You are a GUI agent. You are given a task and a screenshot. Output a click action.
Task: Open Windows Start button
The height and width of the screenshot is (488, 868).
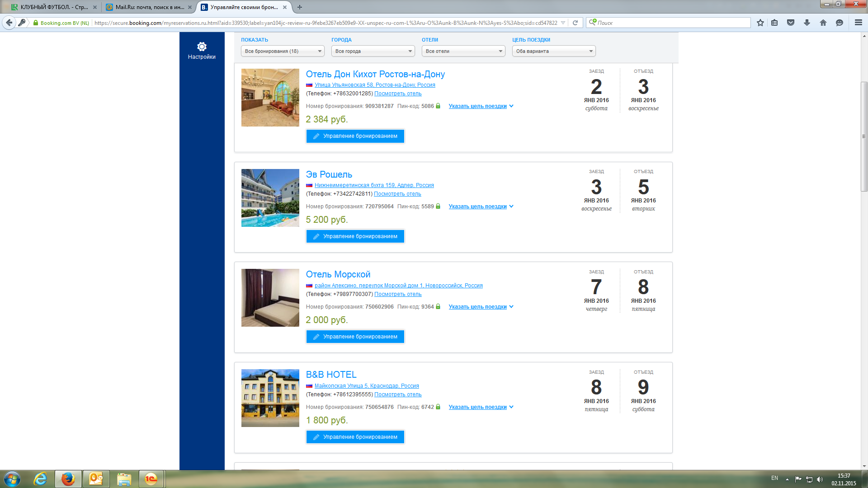[x=12, y=479]
